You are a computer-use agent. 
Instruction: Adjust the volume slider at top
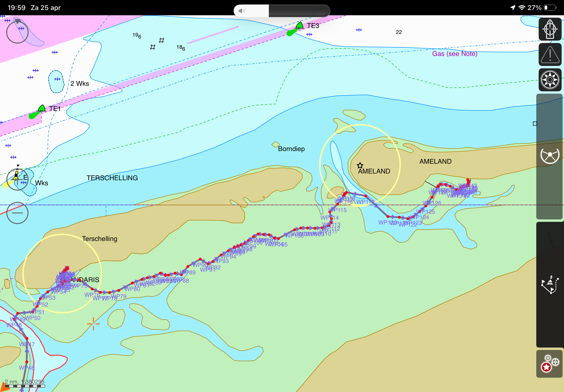click(281, 11)
